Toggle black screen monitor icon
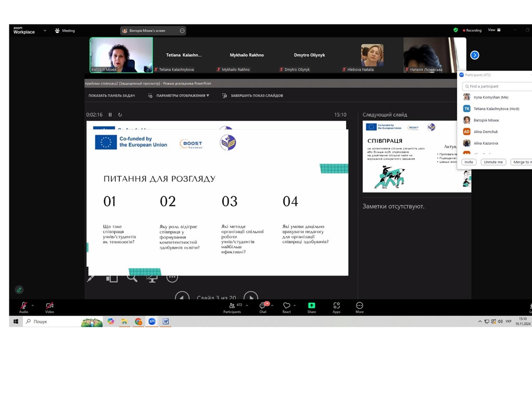This screenshot has height=399, width=532. coord(152,279)
